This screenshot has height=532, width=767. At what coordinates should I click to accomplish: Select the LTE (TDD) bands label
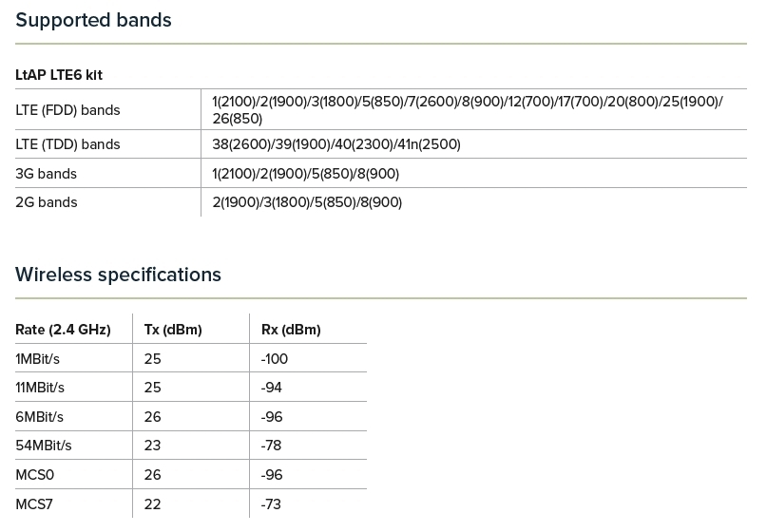(x=67, y=144)
